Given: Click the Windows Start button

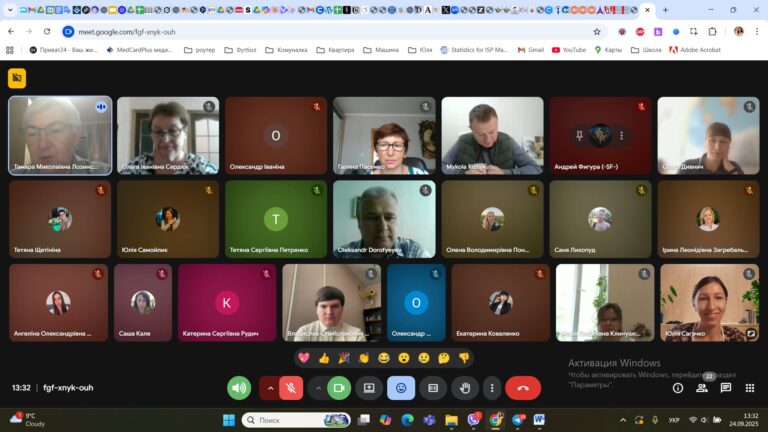Looking at the screenshot, I should (228, 420).
